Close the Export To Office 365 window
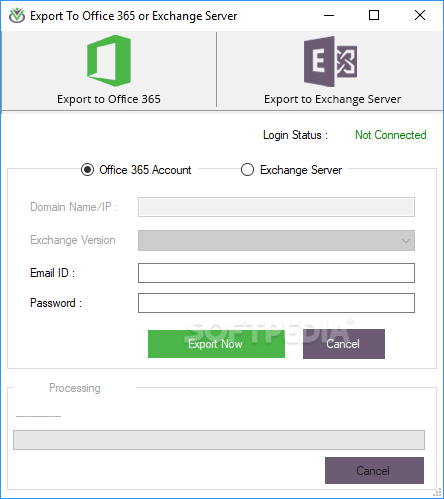 420,15
